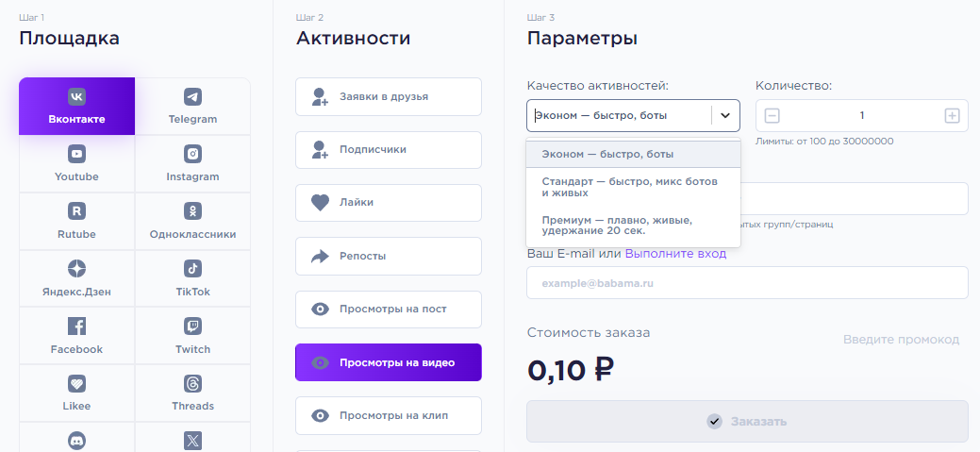Select the Twitch platform tile
The image size is (980, 452).
tap(192, 336)
